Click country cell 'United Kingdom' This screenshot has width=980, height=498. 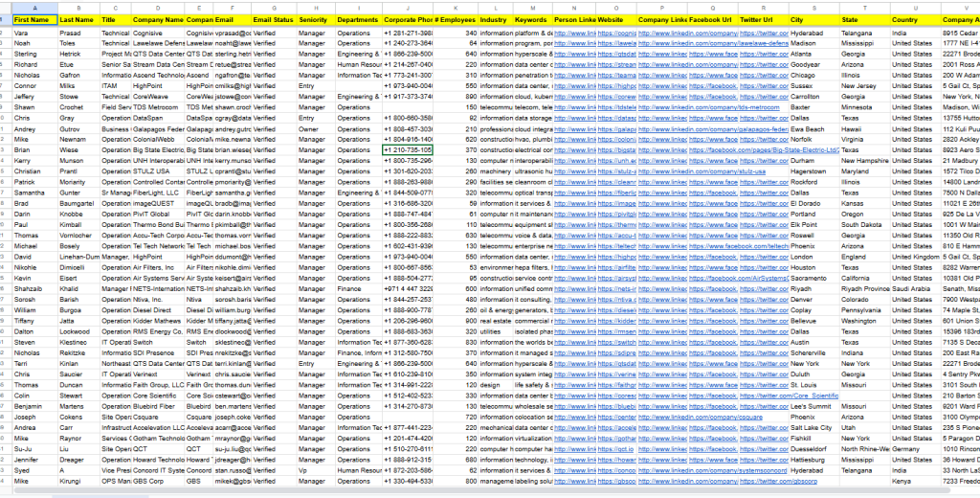pos(916,257)
